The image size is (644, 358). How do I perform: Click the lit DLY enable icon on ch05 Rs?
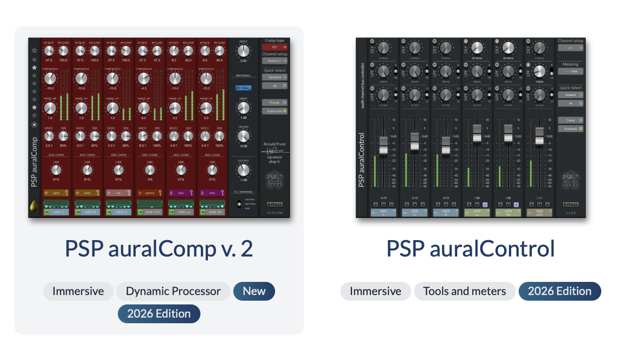(x=497, y=41)
